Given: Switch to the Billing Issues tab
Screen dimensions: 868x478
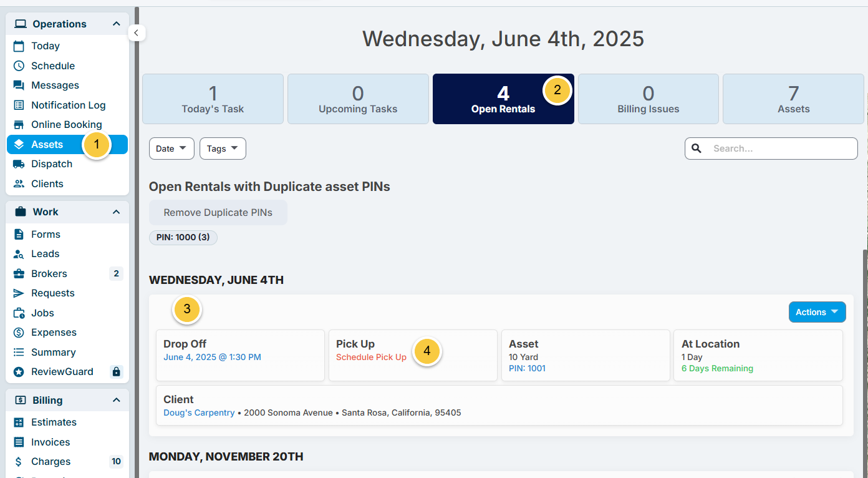Looking at the screenshot, I should (649, 99).
